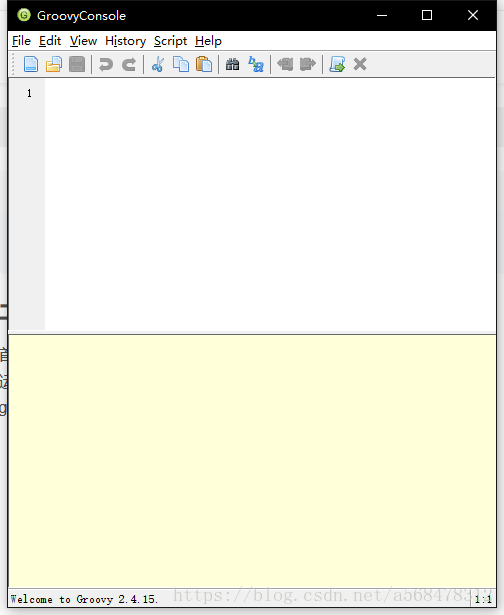This screenshot has width=504, height=615.
Task: Interrupt script with the X icon
Action: 360,64
